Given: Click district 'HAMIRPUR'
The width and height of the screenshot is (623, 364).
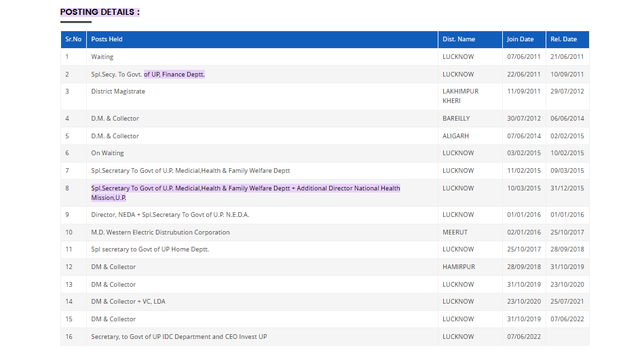Looking at the screenshot, I should [x=459, y=267].
